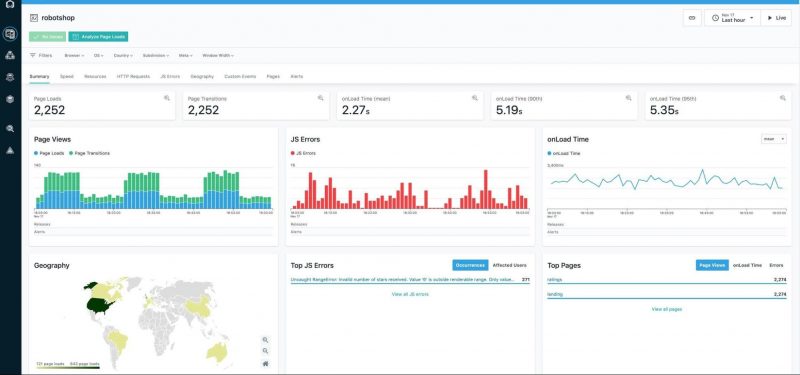The image size is (800, 375).
Task: Toggle Page Transitions legend in Page Views chart
Action: [x=89, y=153]
